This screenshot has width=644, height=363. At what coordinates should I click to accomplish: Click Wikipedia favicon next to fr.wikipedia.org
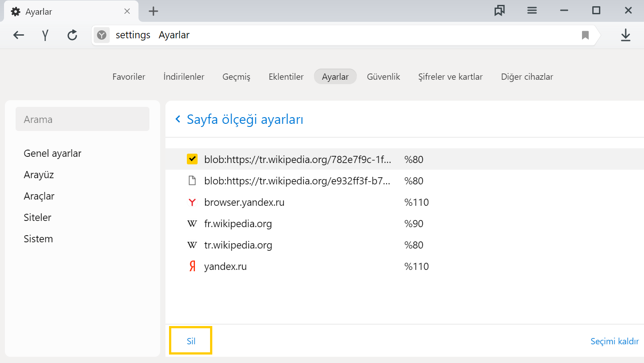192,224
